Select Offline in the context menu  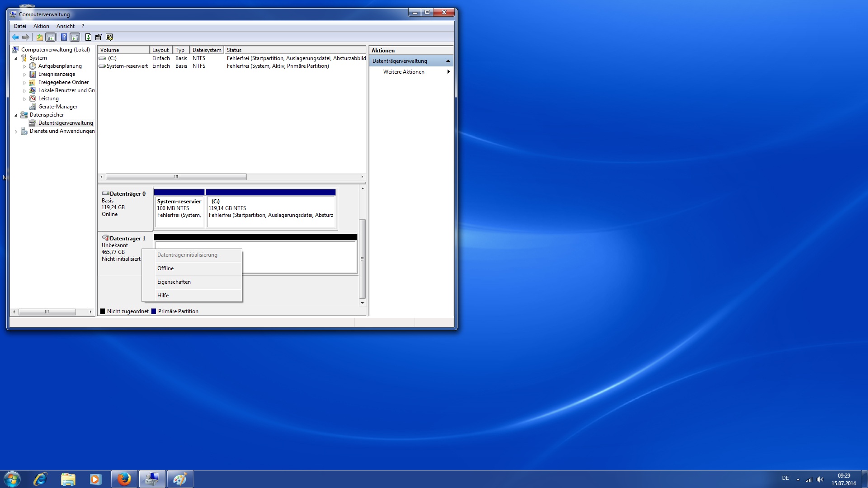[x=165, y=268]
